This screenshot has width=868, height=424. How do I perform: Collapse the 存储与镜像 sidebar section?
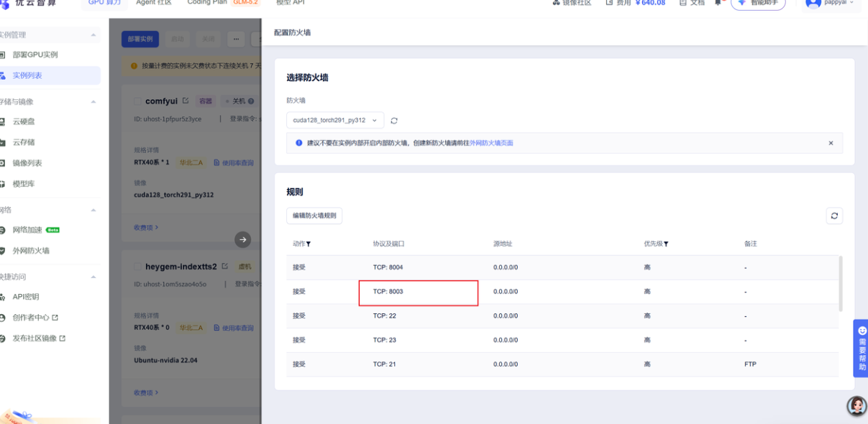pos(93,102)
